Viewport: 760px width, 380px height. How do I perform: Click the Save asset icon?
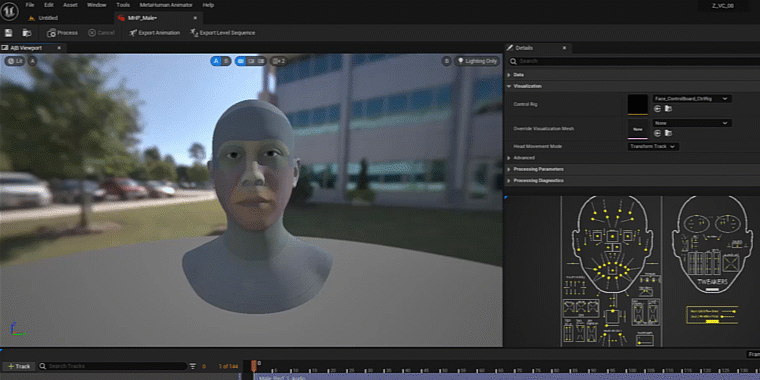9,33
